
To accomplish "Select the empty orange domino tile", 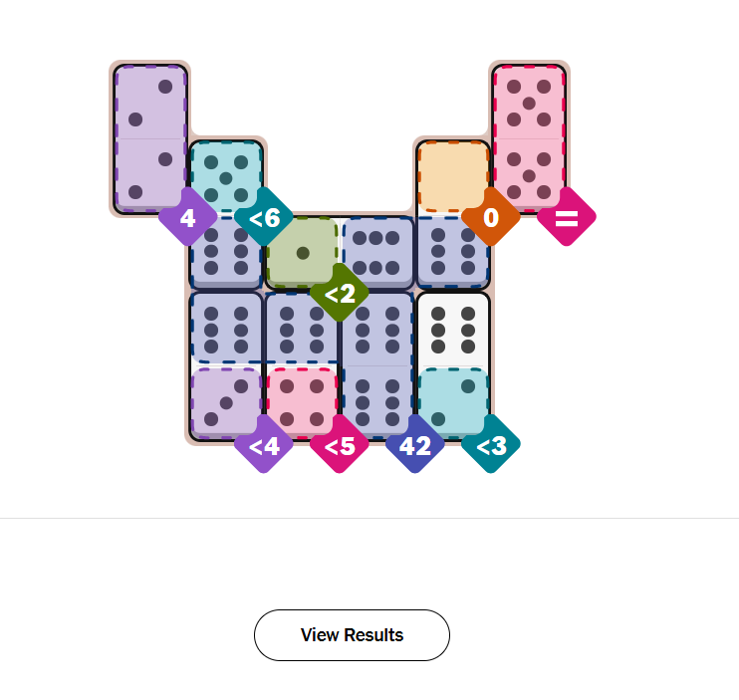I will coord(453,176).
